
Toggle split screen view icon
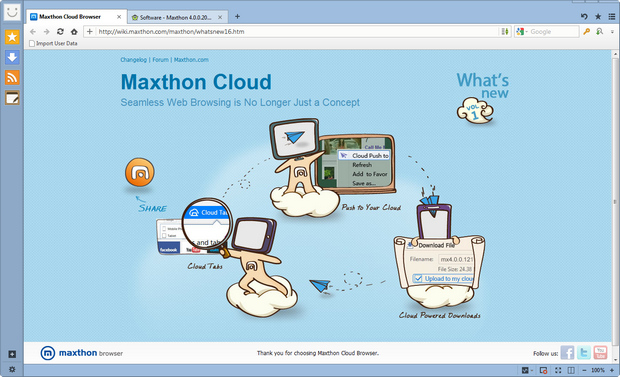point(571,370)
